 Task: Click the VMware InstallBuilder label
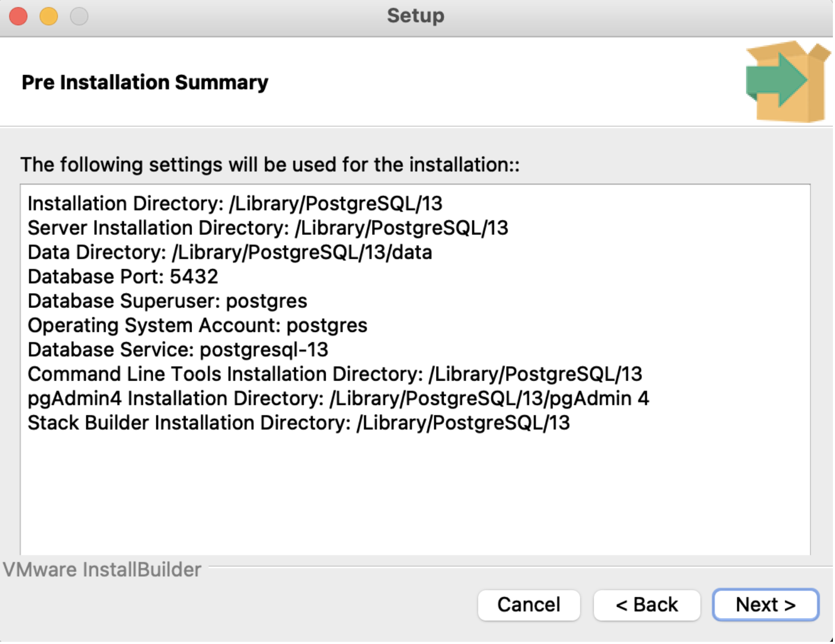click(100, 570)
